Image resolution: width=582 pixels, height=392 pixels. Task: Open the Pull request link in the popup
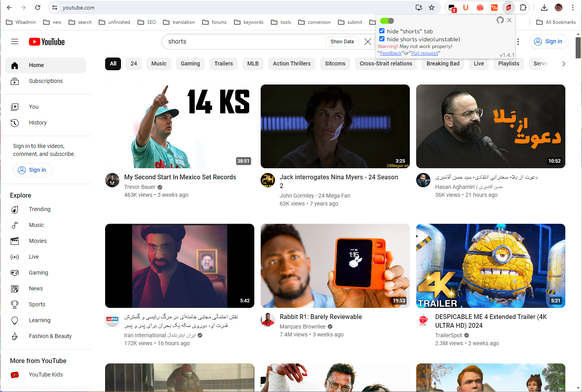point(424,53)
